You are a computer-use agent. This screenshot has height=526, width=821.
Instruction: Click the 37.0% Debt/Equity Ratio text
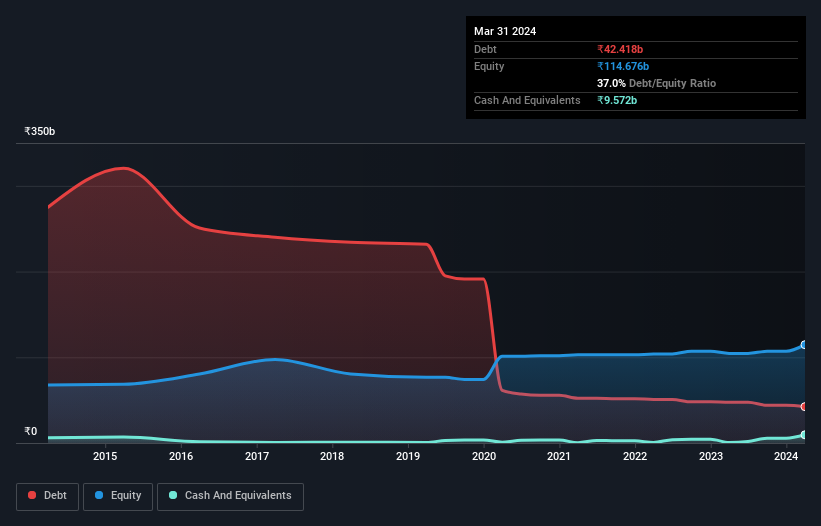pyautogui.click(x=657, y=83)
